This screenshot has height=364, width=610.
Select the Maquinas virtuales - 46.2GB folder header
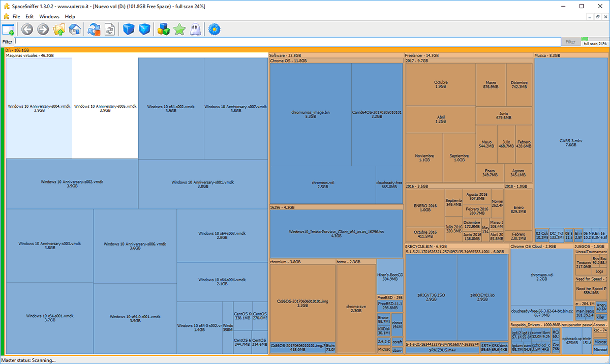[x=136, y=55]
